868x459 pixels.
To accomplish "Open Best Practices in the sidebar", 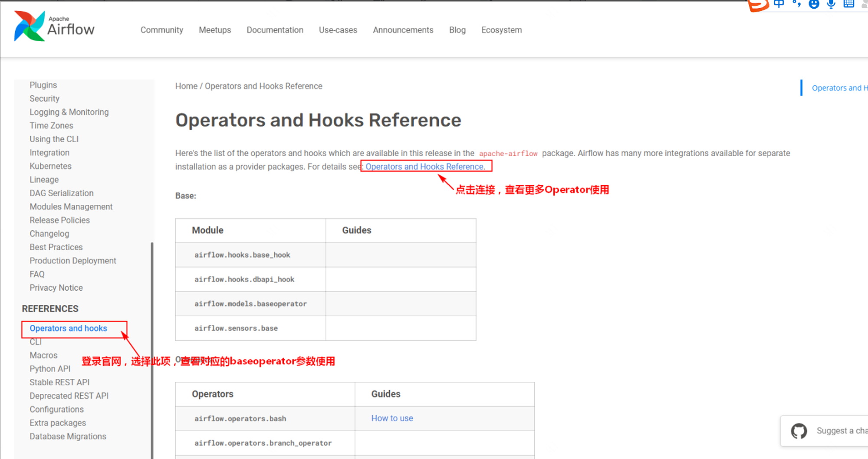I will pos(56,247).
